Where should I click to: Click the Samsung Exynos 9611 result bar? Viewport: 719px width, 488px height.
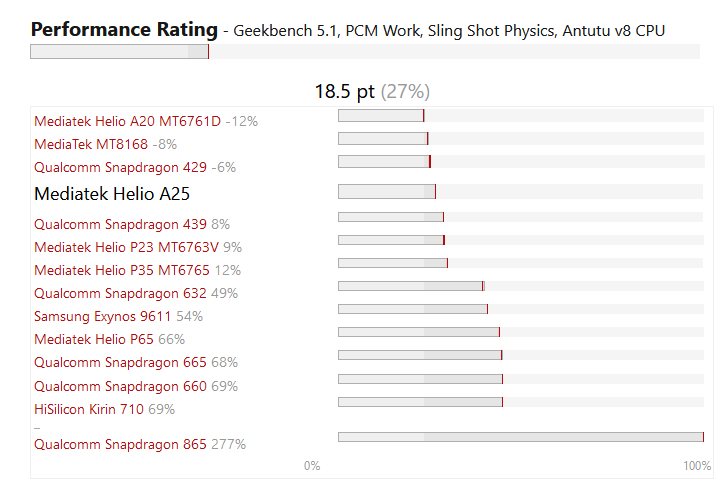[412, 310]
